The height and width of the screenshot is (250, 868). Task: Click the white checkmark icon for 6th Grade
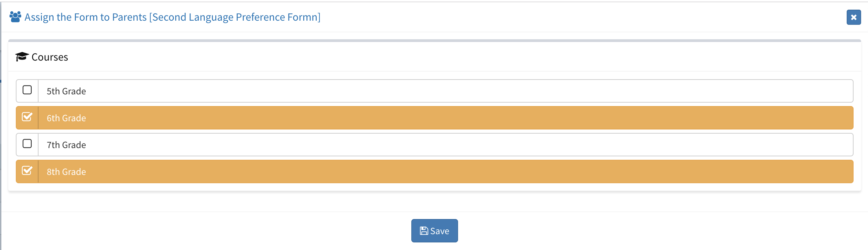coord(27,117)
